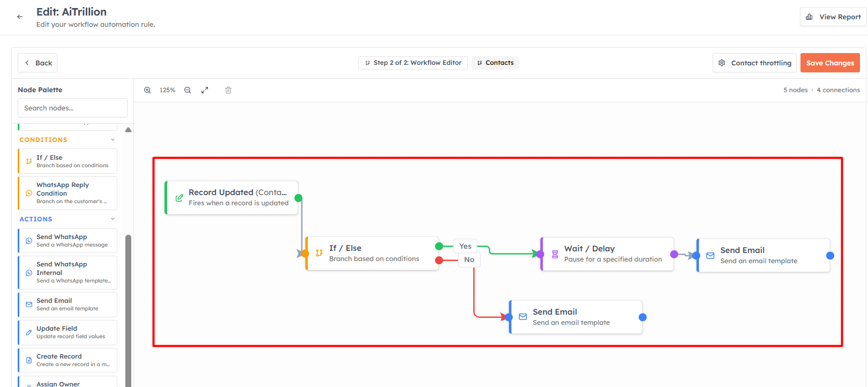Click Wait / Delay purple input port
Viewport: 868px width, 387px height.
coord(541,254)
